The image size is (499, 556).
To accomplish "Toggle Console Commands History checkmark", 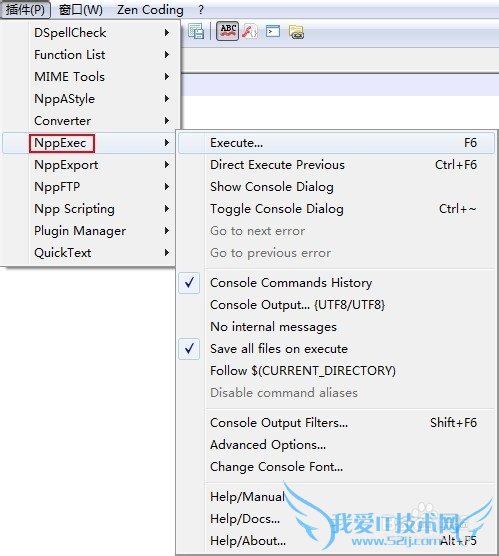I will click(x=189, y=283).
